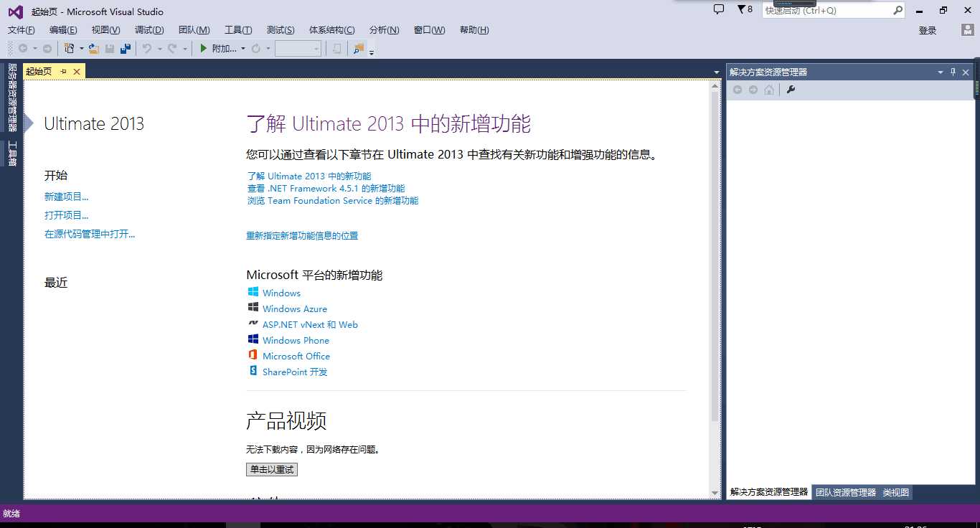
Task: Click the Navigate Backward toolbar icon
Action: coord(23,49)
